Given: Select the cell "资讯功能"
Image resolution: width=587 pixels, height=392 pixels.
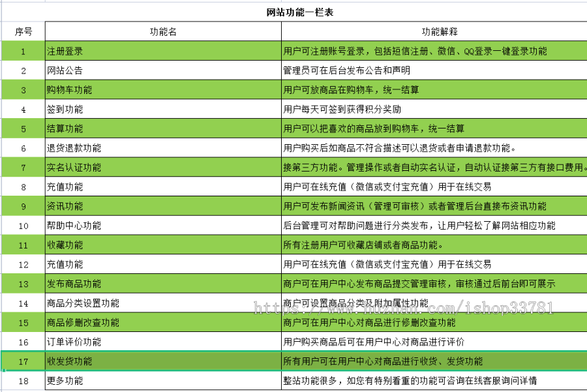Looking at the screenshot, I should click(x=163, y=206).
